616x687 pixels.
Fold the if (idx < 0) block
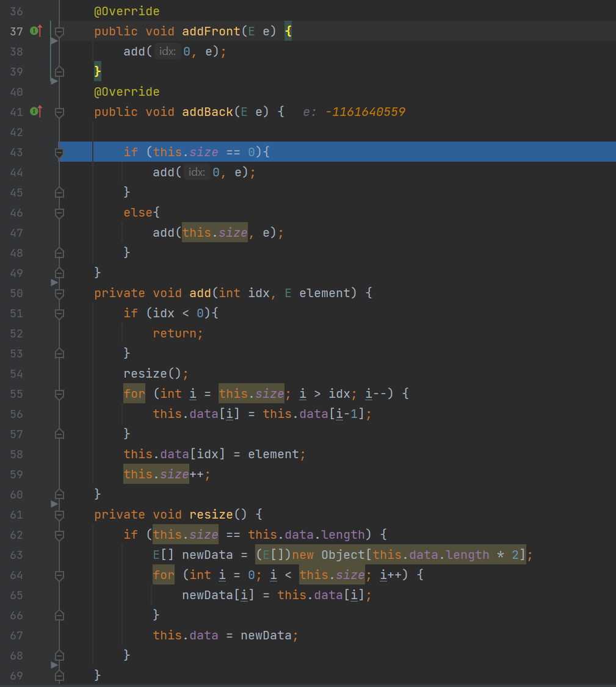[x=59, y=314]
